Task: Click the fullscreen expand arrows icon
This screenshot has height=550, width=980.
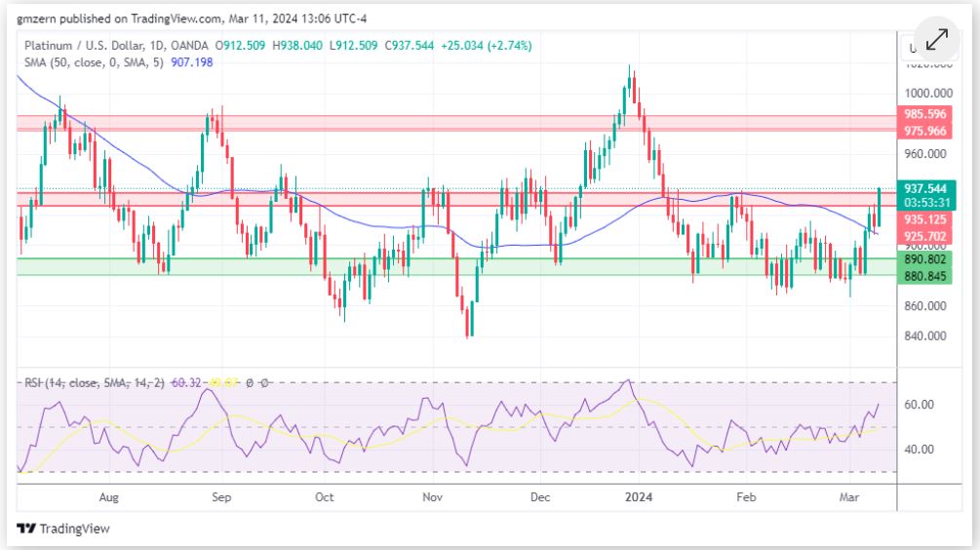Action: (936, 40)
